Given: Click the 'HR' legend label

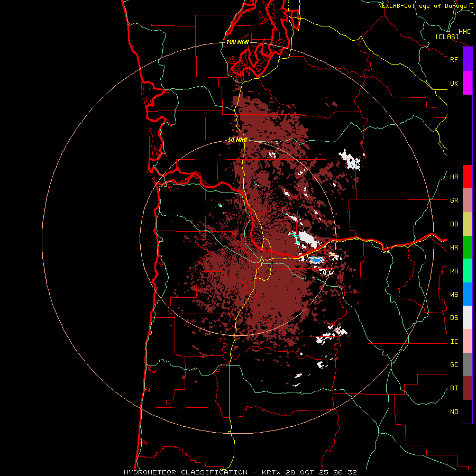Looking at the screenshot, I should [454, 248].
